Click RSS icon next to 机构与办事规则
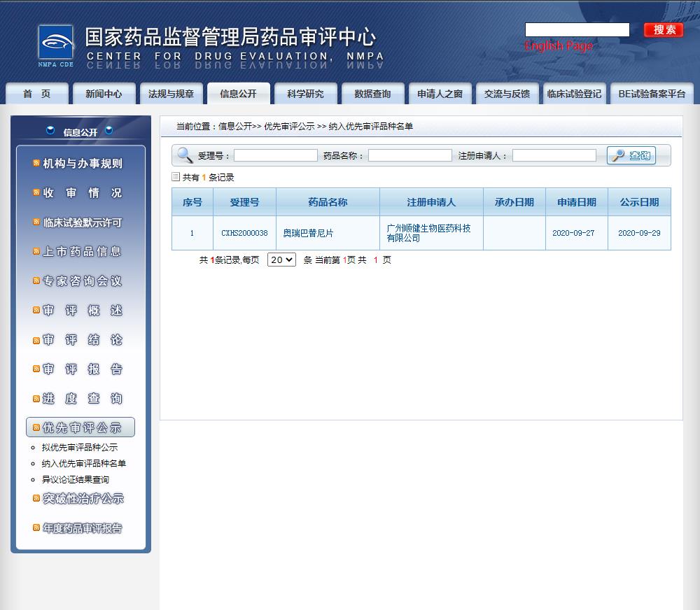The image size is (700, 610). (x=36, y=163)
